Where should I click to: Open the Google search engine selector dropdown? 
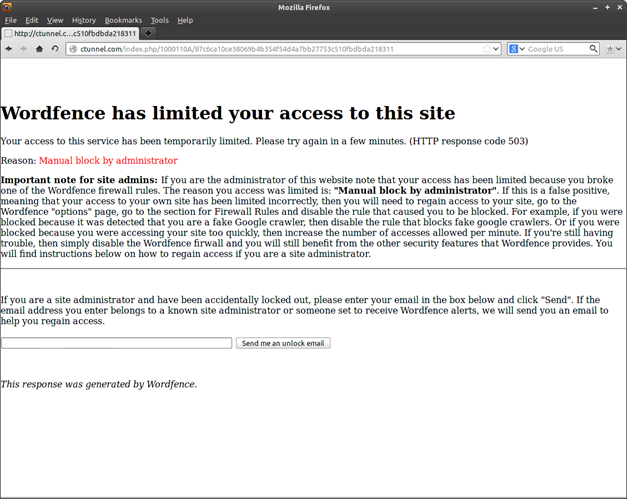pos(517,49)
